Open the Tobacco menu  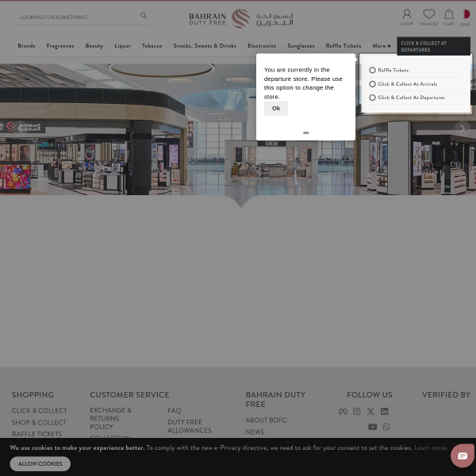tap(152, 46)
